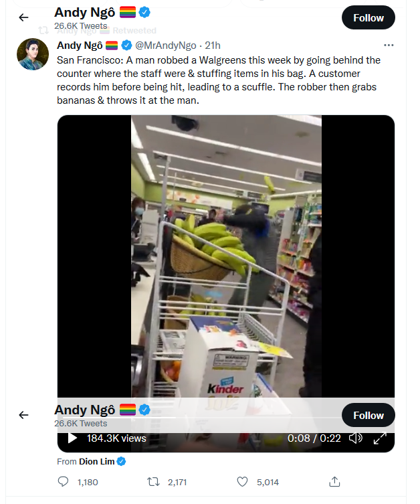Click the back arrow at top header
This screenshot has height=504, width=420.
(24, 17)
